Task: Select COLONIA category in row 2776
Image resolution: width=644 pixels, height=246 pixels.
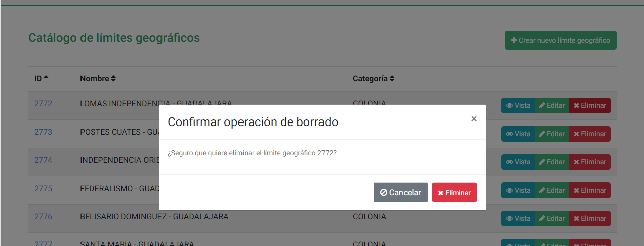Action: coord(369,217)
